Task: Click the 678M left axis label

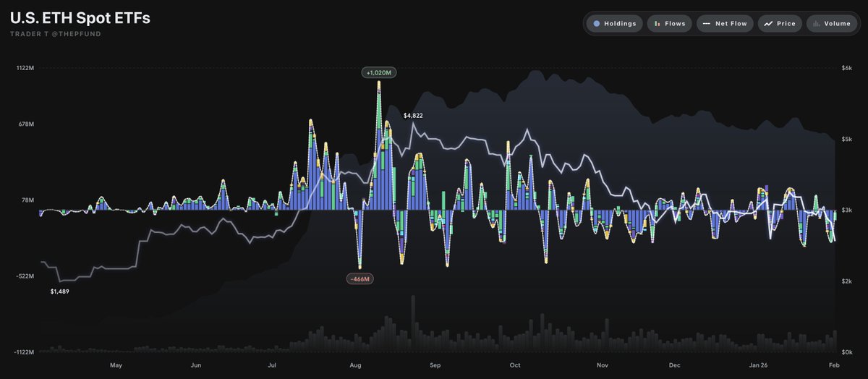Action: pyautogui.click(x=26, y=124)
